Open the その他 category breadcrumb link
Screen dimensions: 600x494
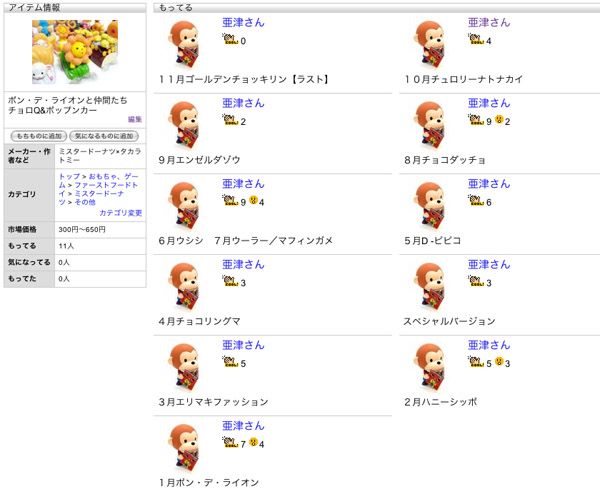(x=85, y=202)
